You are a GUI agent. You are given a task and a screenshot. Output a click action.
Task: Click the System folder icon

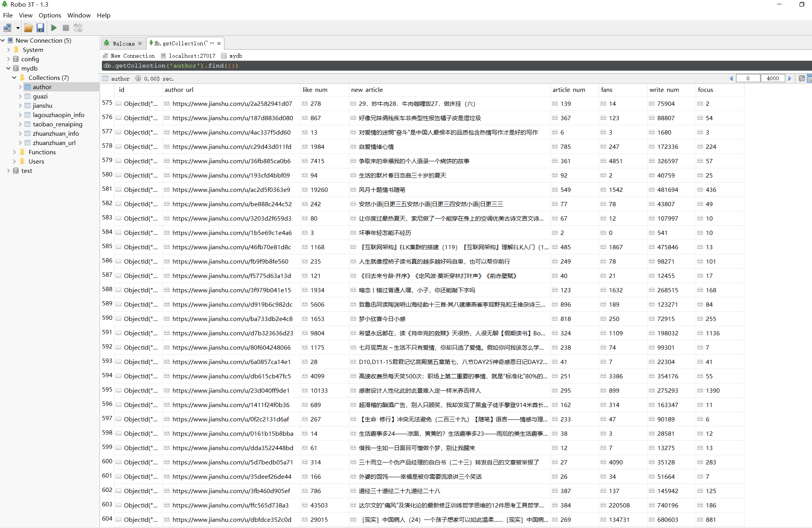16,50
